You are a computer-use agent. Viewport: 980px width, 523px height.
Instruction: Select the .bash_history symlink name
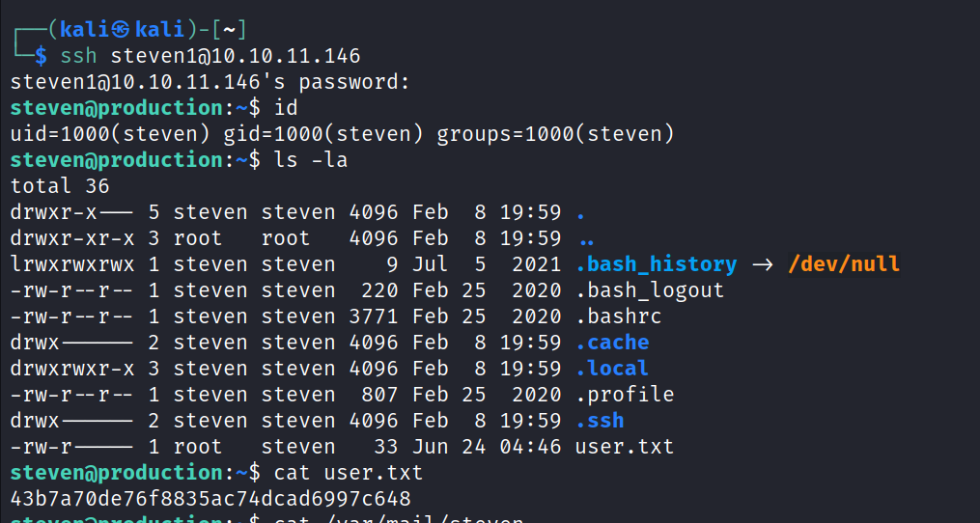[656, 264]
